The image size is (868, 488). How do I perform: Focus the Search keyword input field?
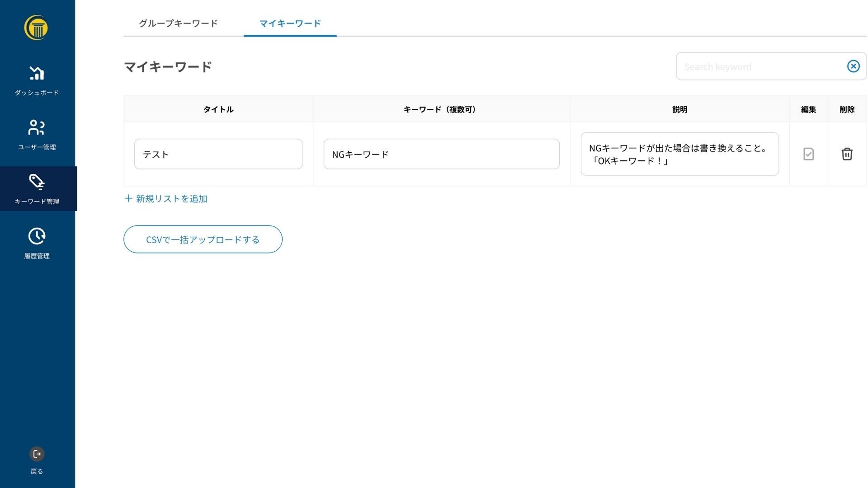759,66
